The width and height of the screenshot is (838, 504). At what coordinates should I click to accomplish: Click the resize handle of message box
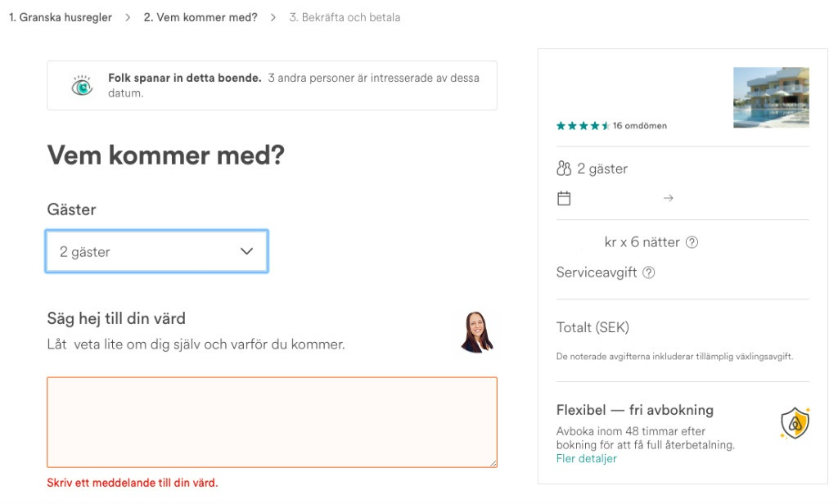click(x=493, y=463)
